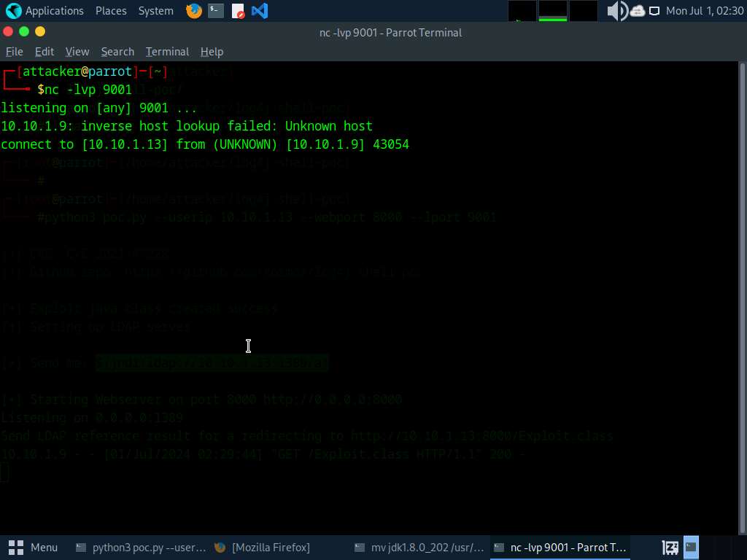Click the CPU system monitor graph
The height and width of the screenshot is (560, 747).
click(522, 11)
